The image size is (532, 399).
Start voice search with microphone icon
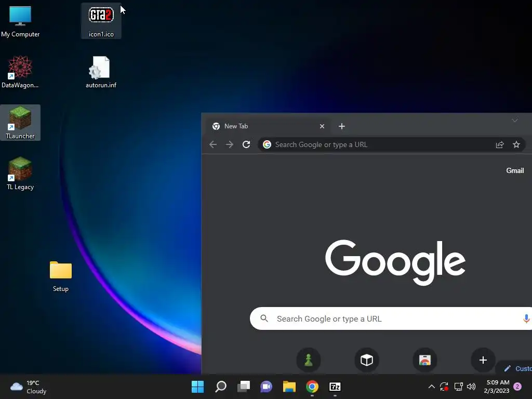[x=526, y=318]
